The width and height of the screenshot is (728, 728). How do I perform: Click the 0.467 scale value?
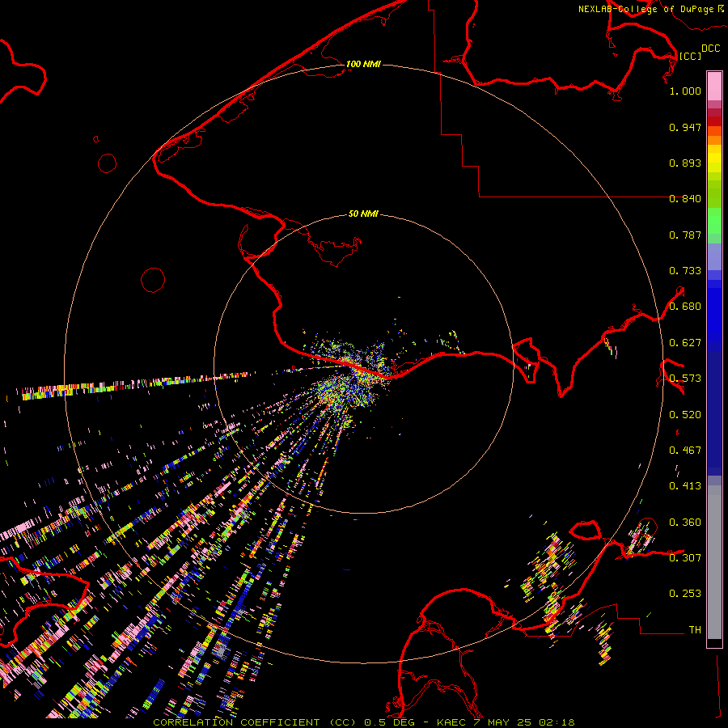(685, 451)
